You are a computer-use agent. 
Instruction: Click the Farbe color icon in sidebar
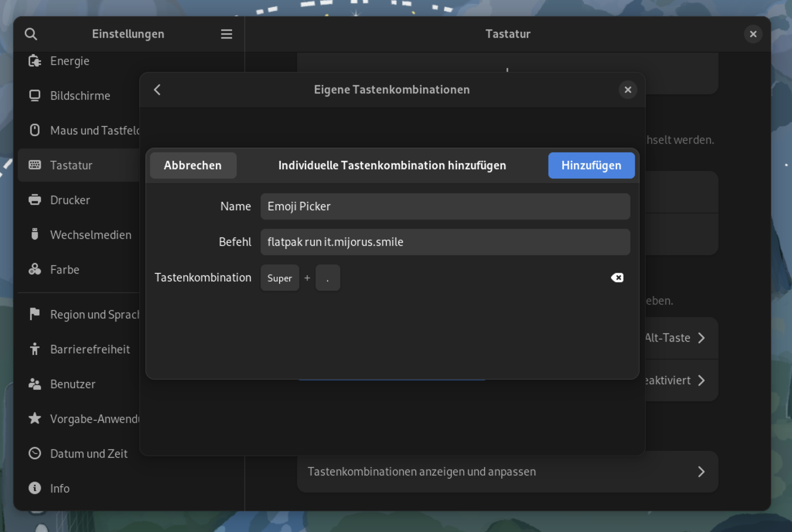coord(35,269)
